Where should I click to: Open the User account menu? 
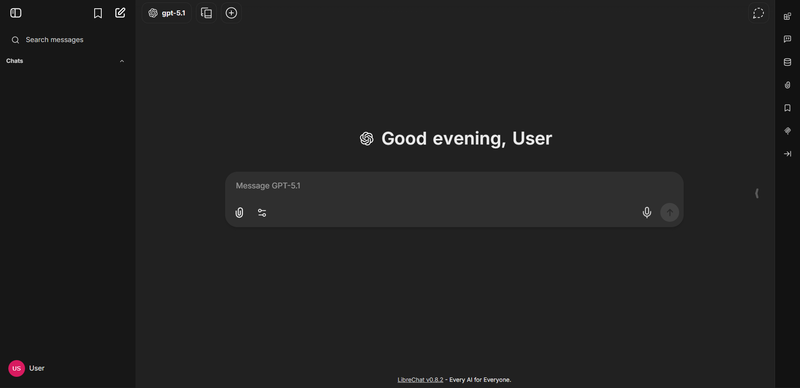(x=67, y=368)
